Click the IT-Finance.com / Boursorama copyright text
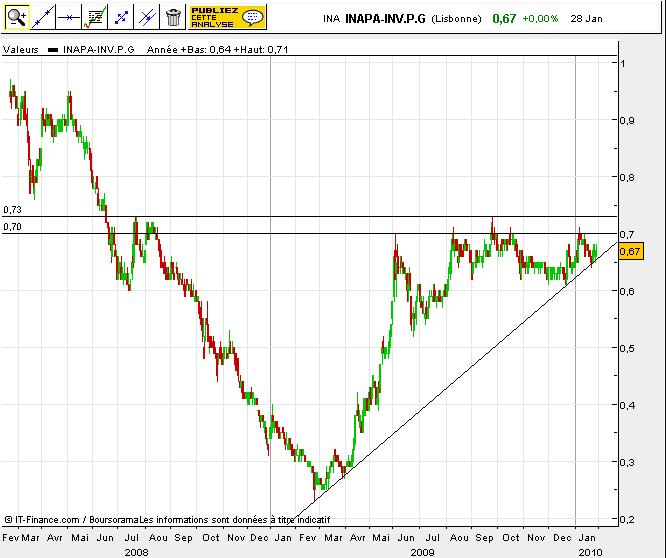The image size is (666, 558). [72, 520]
